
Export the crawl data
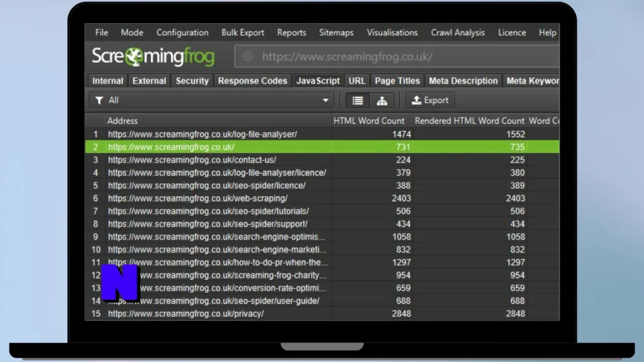click(430, 100)
